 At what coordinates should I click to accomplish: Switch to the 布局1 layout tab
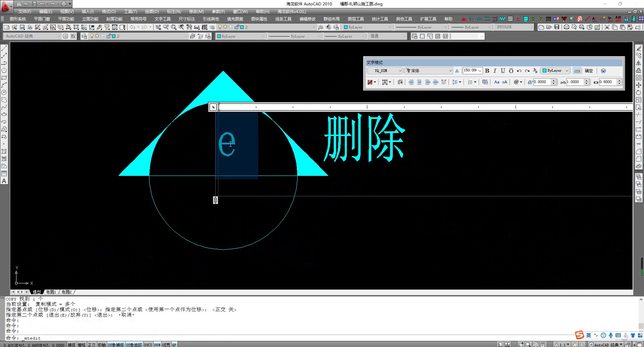[51, 292]
